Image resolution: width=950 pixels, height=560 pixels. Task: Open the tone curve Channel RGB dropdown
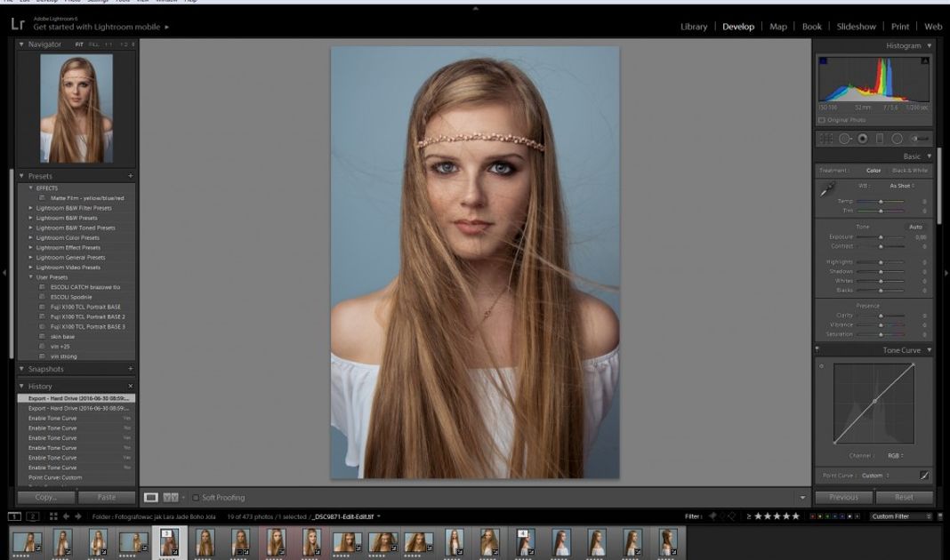point(894,456)
